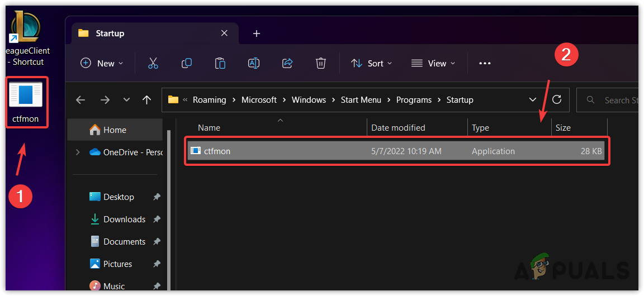
Task: Unpin Documents using its pin icon
Action: coord(157,241)
